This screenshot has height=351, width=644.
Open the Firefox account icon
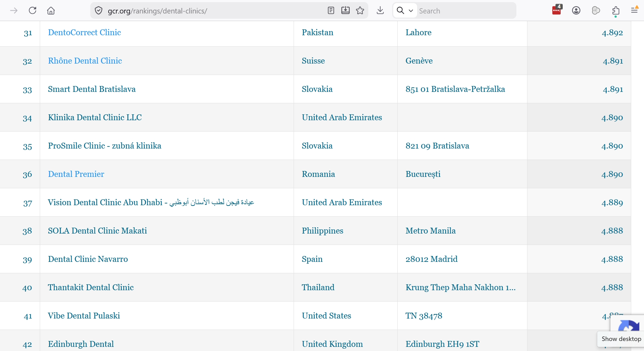point(576,11)
